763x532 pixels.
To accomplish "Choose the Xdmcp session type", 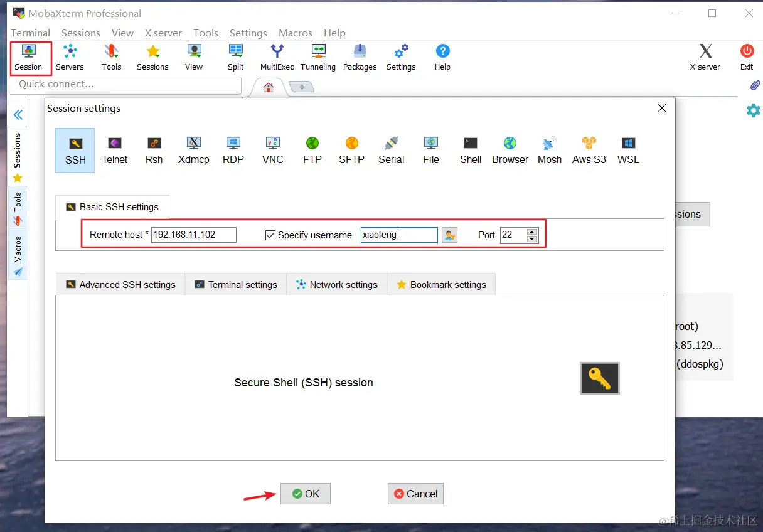I will click(194, 151).
